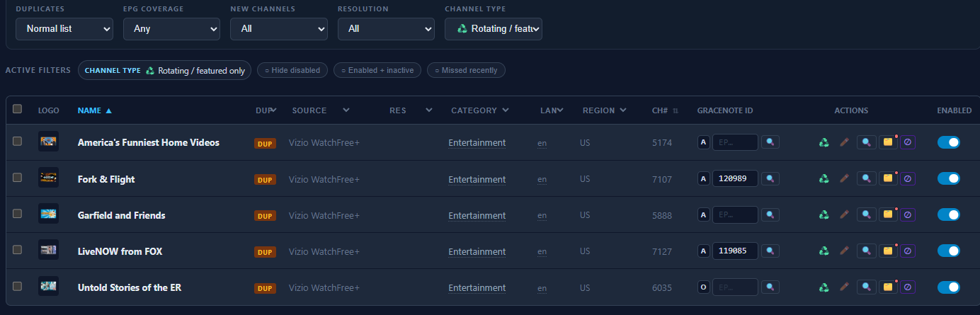
Task: Toggle the enabled switch for America's Funniest Home Videos
Action: 948,142
